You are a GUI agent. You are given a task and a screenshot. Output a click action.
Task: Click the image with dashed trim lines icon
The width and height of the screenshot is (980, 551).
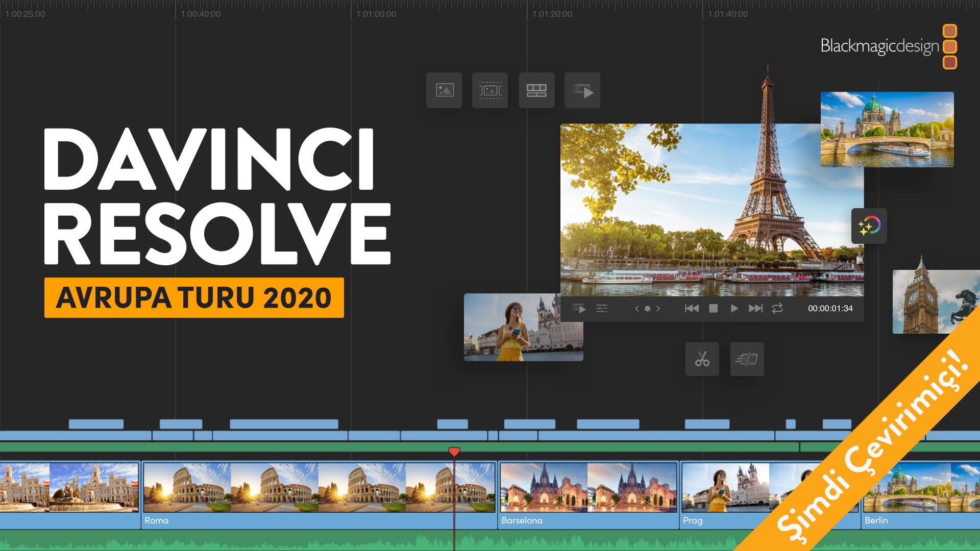490,90
